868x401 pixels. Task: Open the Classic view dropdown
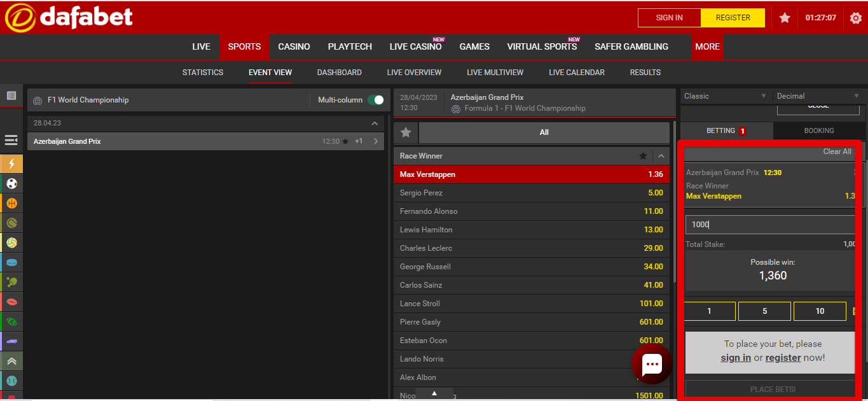click(726, 96)
